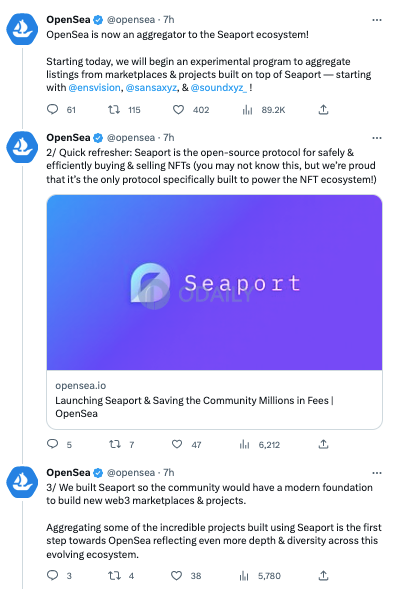Open more options on first tweet
393x589 pixels.
(x=376, y=20)
